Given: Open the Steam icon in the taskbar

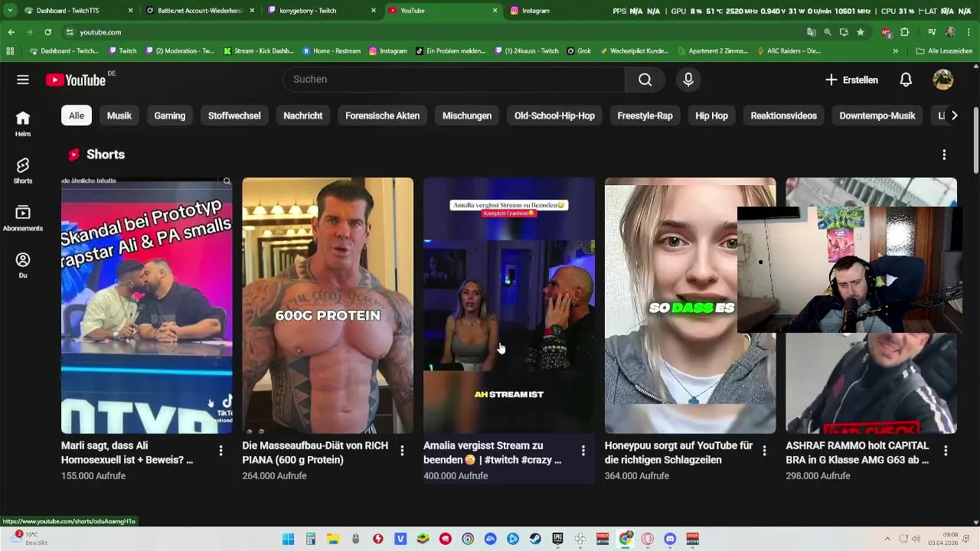Looking at the screenshot, I should click(x=535, y=539).
